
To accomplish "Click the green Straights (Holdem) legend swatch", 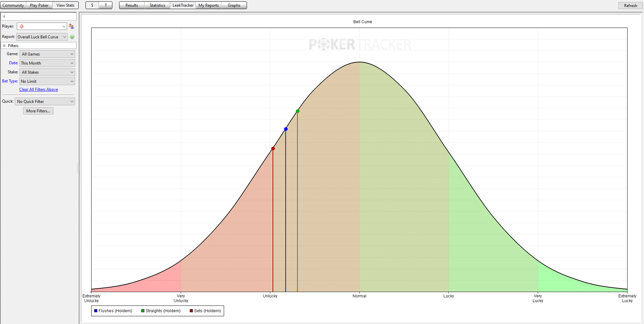I will click(143, 311).
